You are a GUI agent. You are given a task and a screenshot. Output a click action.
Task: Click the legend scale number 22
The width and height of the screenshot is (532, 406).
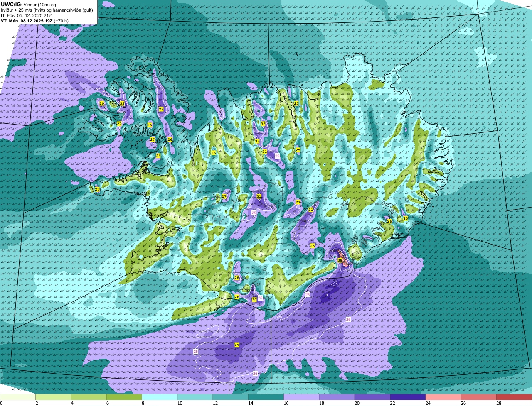[392, 403]
